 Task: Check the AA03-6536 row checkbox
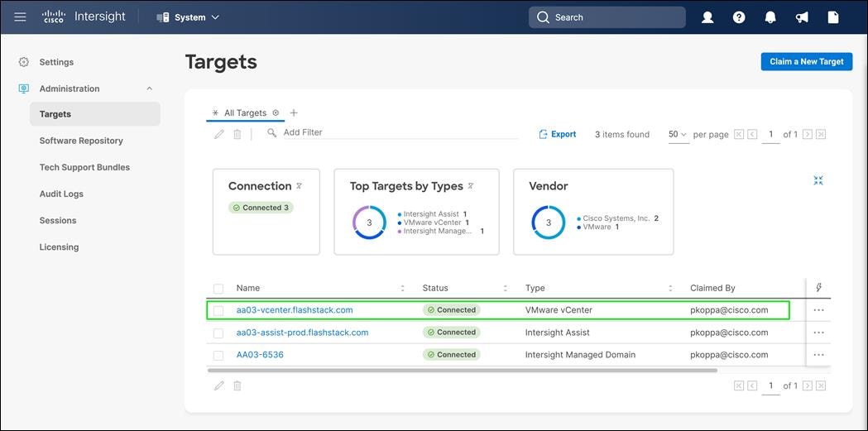tap(218, 355)
